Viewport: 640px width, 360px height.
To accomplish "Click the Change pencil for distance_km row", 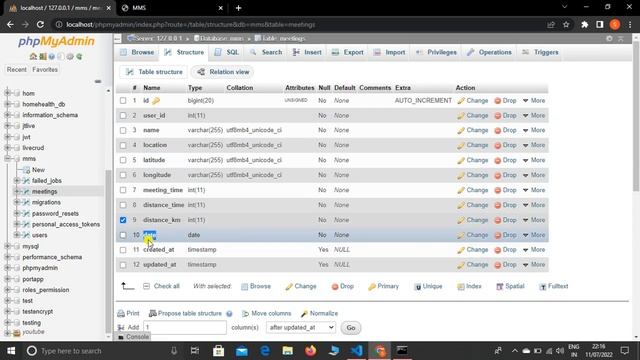I will (x=461, y=220).
